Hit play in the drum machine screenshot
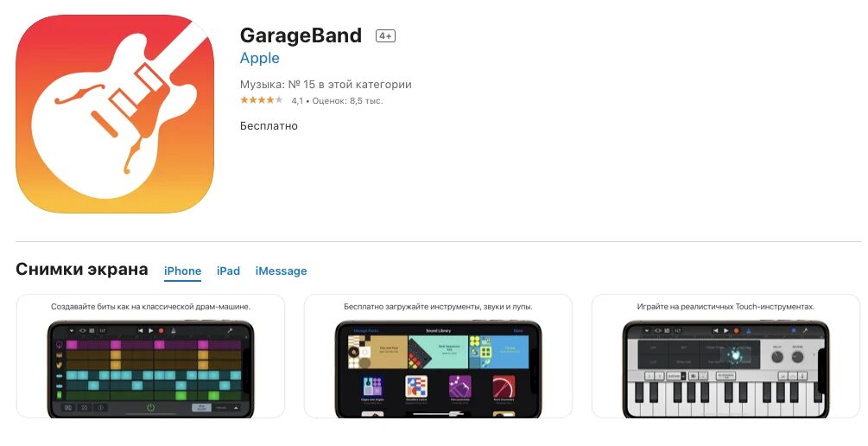 click(x=150, y=331)
